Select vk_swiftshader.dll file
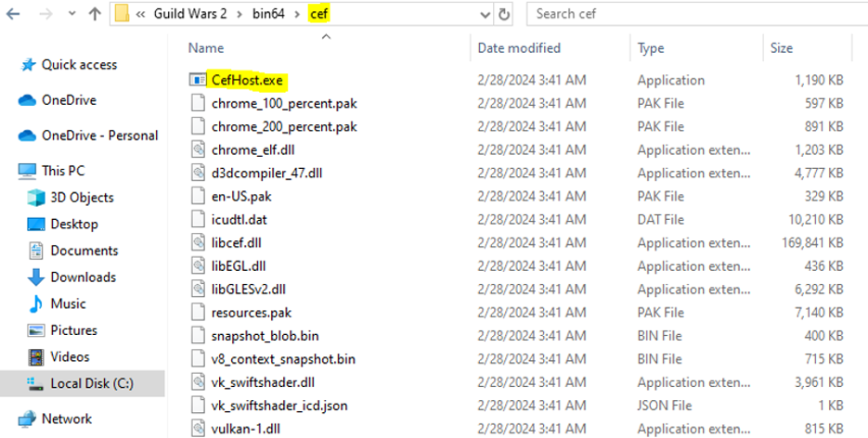Image resolution: width=868 pixels, height=438 pixels. pyautogui.click(x=263, y=382)
